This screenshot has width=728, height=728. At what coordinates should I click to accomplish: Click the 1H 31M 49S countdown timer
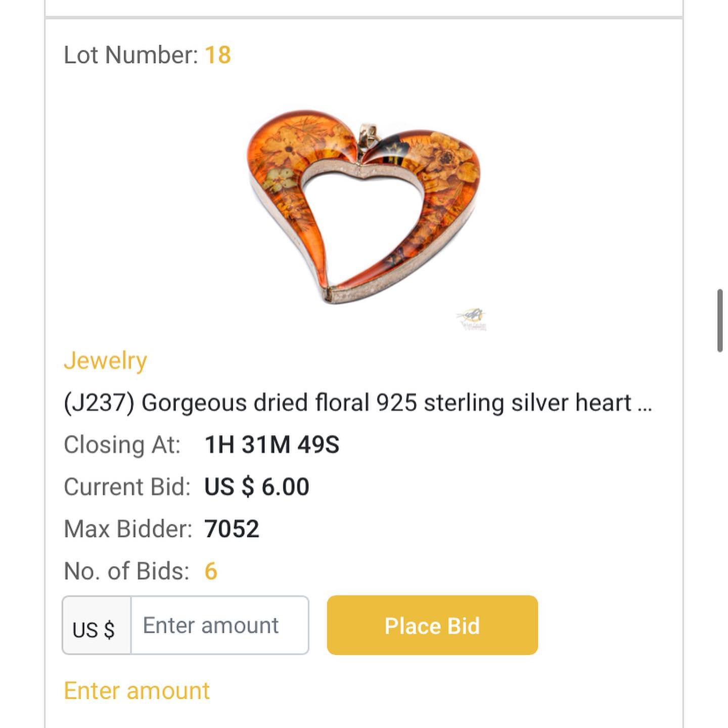(x=271, y=445)
